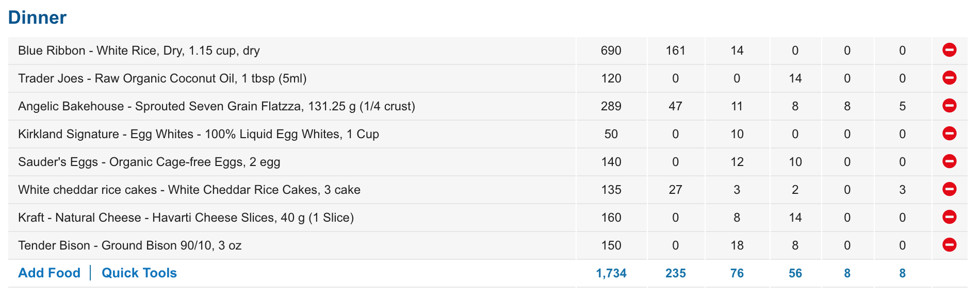Viewport: 980px width, 298px height.
Task: Click Add Food under Dinner
Action: [50, 273]
